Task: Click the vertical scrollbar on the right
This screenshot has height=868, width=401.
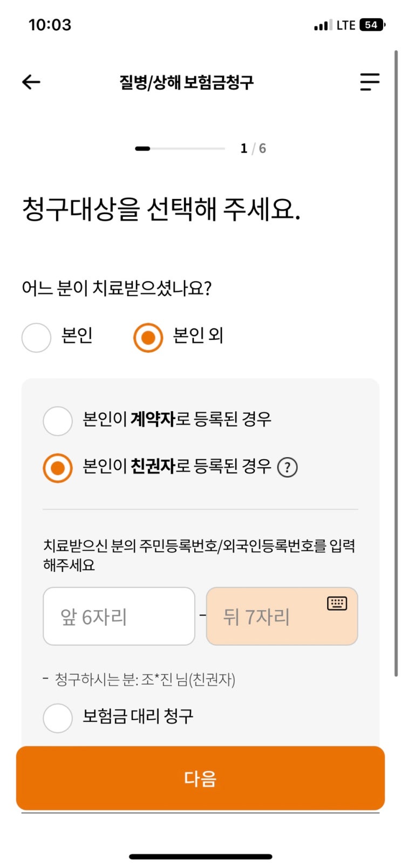Action: [x=396, y=361]
